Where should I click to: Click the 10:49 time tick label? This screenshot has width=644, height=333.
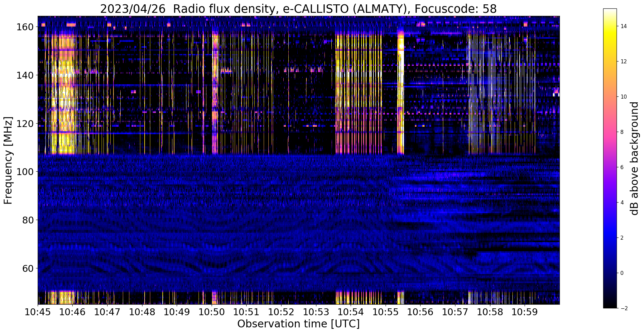[177, 312]
